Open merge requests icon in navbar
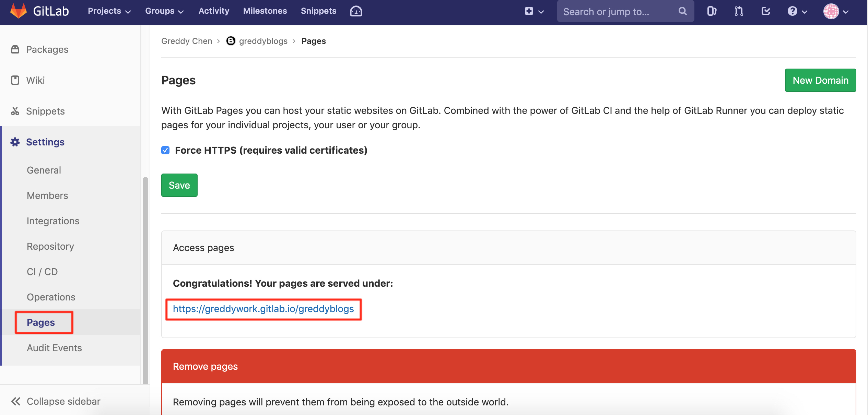Viewport: 868px width, 415px height. click(x=739, y=11)
